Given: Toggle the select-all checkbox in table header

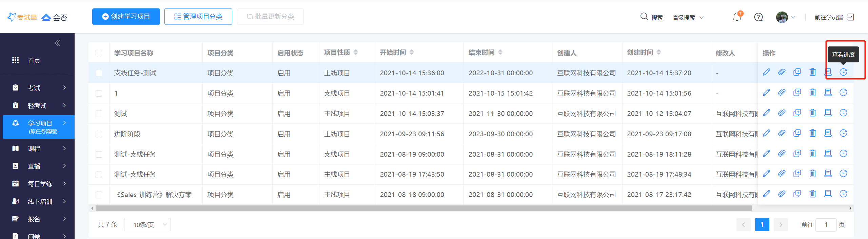Looking at the screenshot, I should 99,53.
